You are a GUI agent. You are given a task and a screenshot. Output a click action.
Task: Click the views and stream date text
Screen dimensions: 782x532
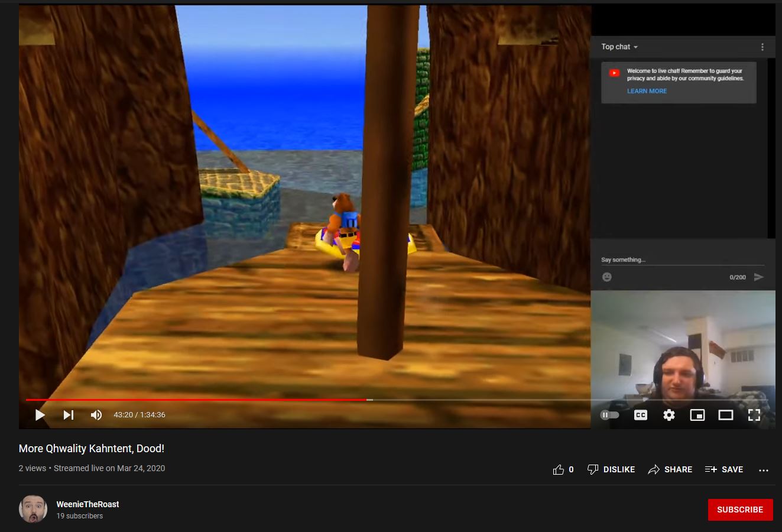[92, 468]
